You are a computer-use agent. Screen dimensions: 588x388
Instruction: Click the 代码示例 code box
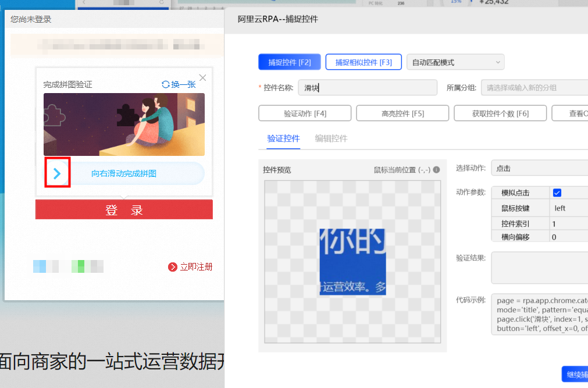[540, 315]
